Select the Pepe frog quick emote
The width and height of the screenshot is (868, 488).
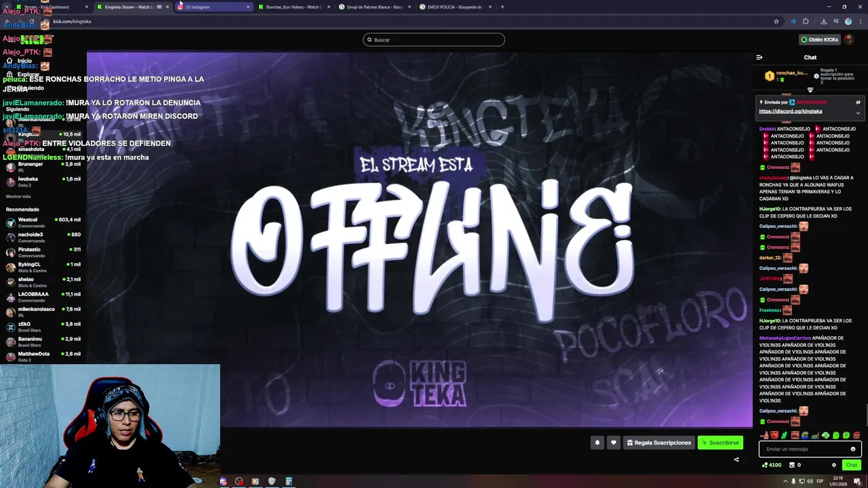click(x=805, y=435)
